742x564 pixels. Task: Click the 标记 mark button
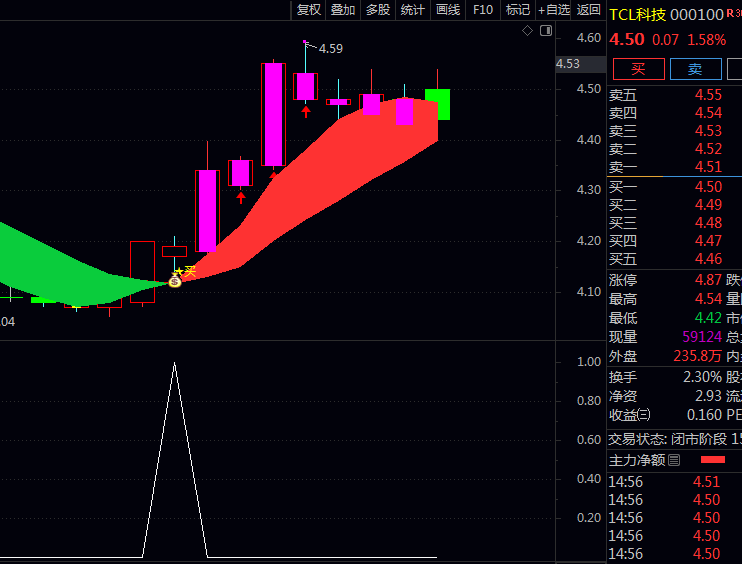point(518,10)
